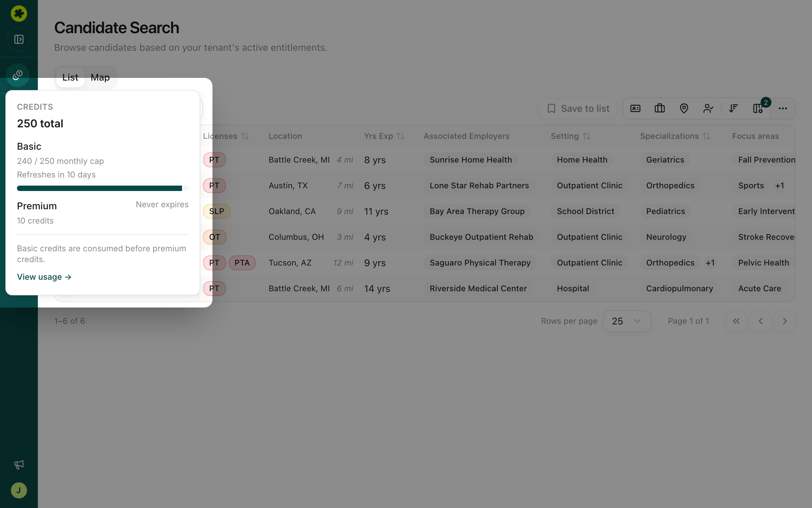Sort by Licenses column arrows
Viewport: 812px width, 508px height.
245,136
